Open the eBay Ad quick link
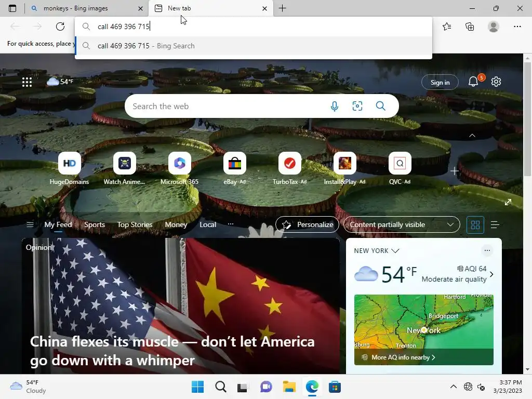Viewport: 532px width, 399px height. click(x=234, y=169)
